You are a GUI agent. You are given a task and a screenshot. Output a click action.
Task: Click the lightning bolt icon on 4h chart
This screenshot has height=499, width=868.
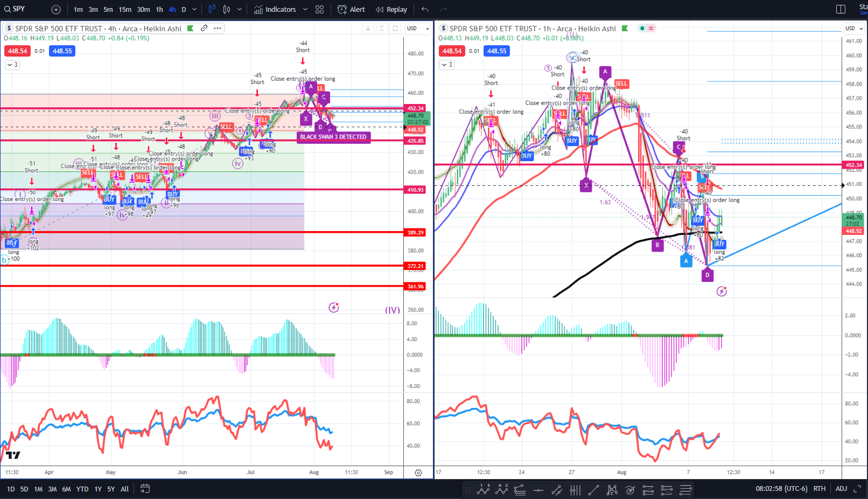(334, 308)
